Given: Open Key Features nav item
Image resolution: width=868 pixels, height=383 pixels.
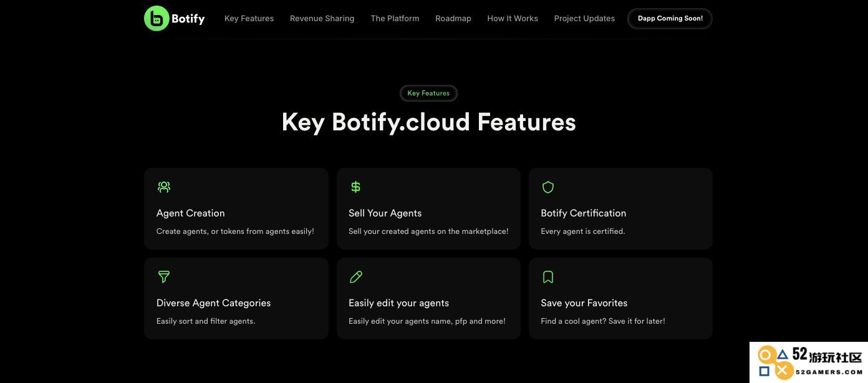Looking at the screenshot, I should pyautogui.click(x=249, y=19).
